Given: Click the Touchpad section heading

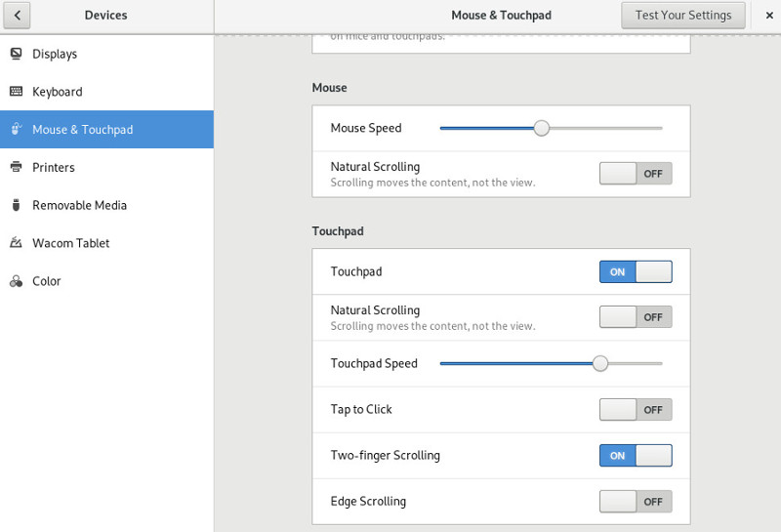Looking at the screenshot, I should tap(338, 231).
